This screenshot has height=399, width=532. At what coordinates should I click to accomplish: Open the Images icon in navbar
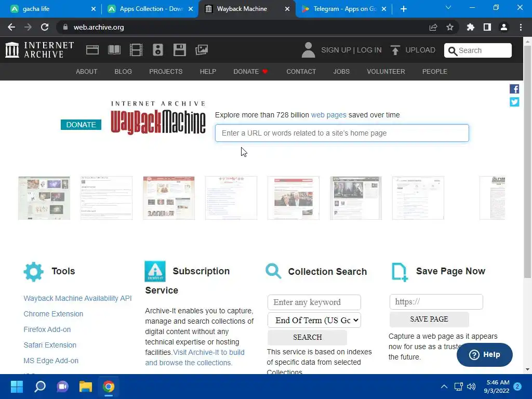click(x=202, y=50)
